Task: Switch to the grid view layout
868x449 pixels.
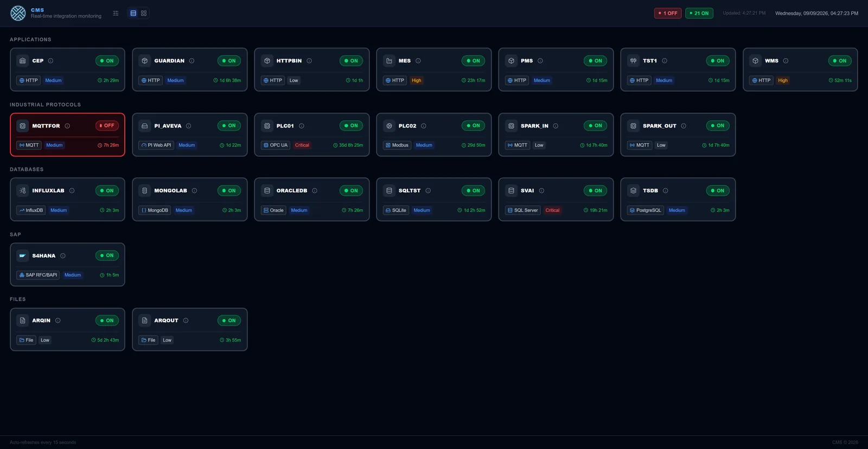Action: [x=144, y=13]
